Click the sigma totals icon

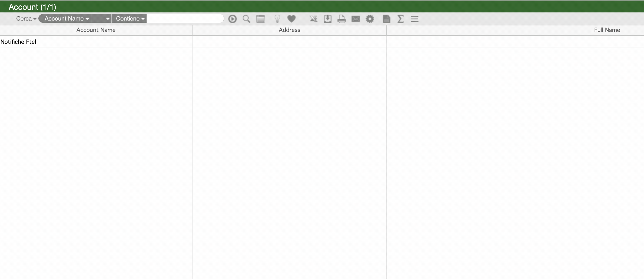pyautogui.click(x=401, y=19)
